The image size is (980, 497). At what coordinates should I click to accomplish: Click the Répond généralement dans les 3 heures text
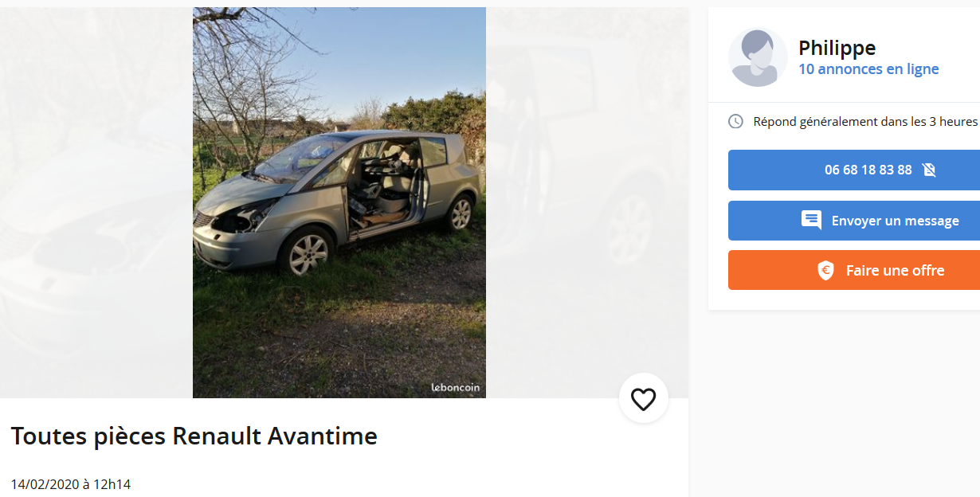(865, 122)
